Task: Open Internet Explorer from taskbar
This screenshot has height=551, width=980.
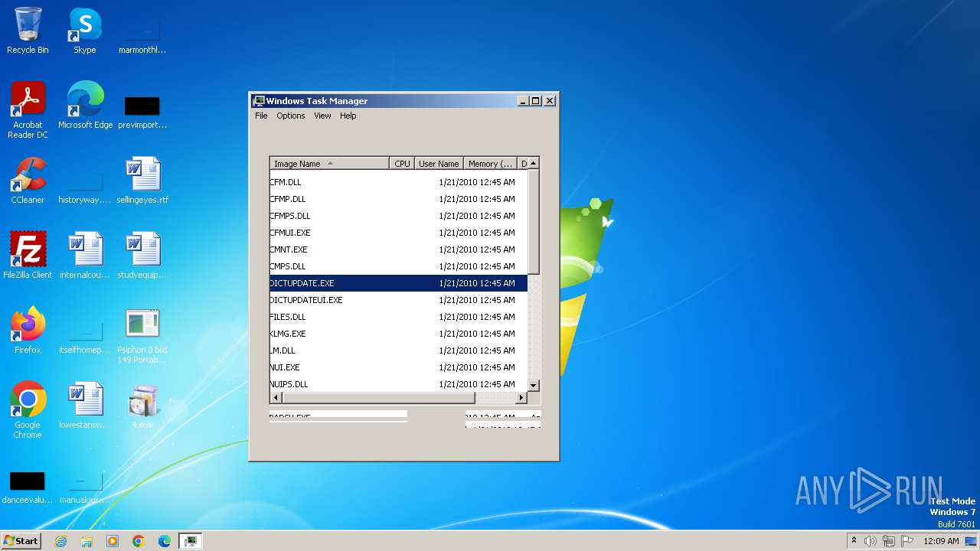Action: (60, 541)
